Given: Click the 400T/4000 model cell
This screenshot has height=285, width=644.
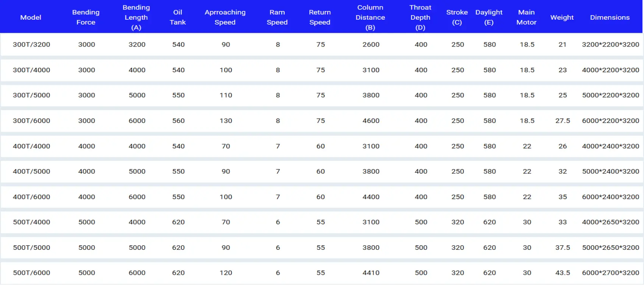Looking at the screenshot, I should 31,146.
